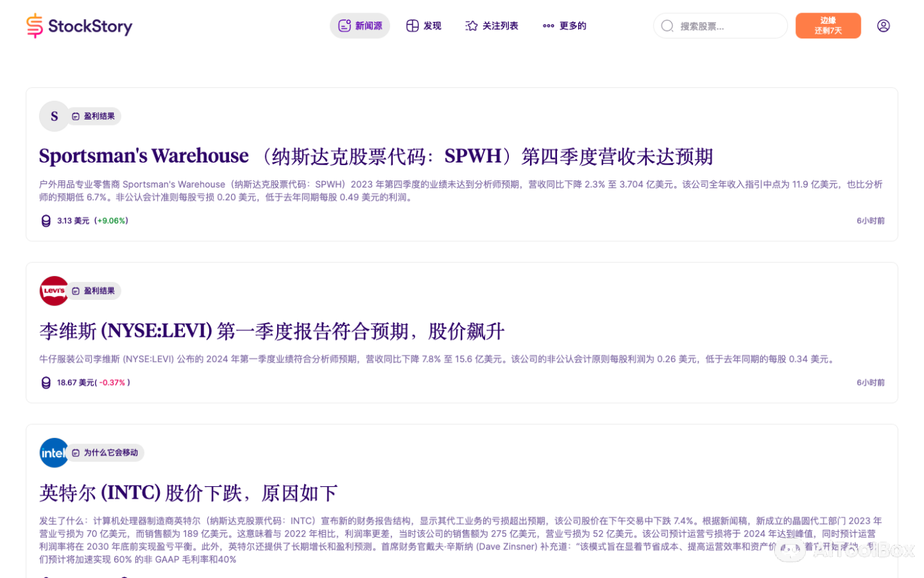
Task: Click the 盈利结果 badge on Sportsman's card
Action: coord(94,116)
